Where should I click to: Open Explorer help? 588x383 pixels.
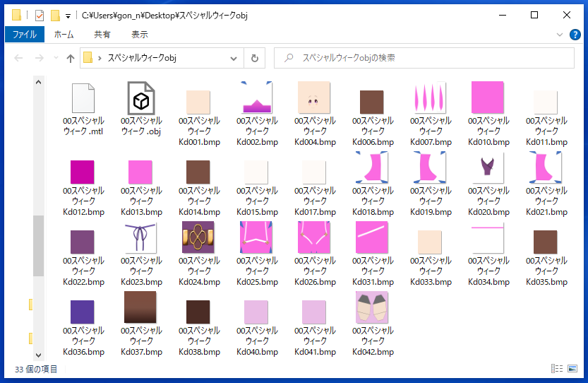pyautogui.click(x=575, y=35)
